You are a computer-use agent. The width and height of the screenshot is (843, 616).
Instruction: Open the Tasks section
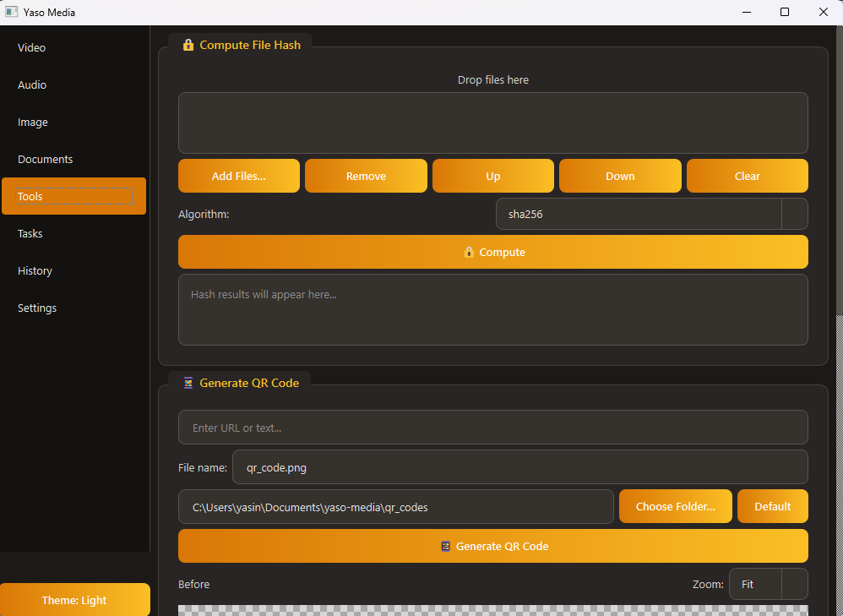[x=73, y=233]
